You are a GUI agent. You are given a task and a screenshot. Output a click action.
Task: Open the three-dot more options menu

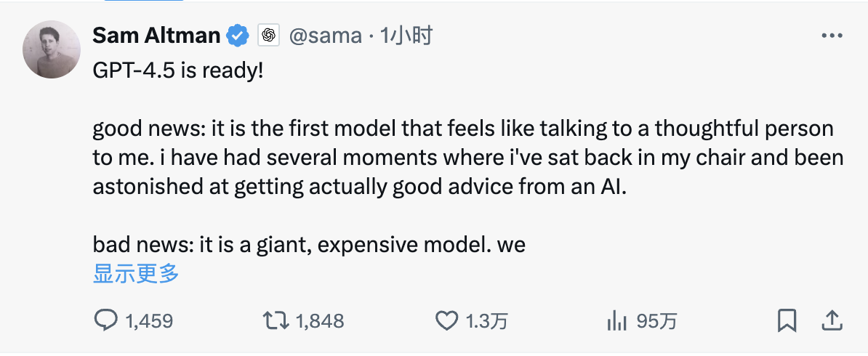pyautogui.click(x=831, y=36)
